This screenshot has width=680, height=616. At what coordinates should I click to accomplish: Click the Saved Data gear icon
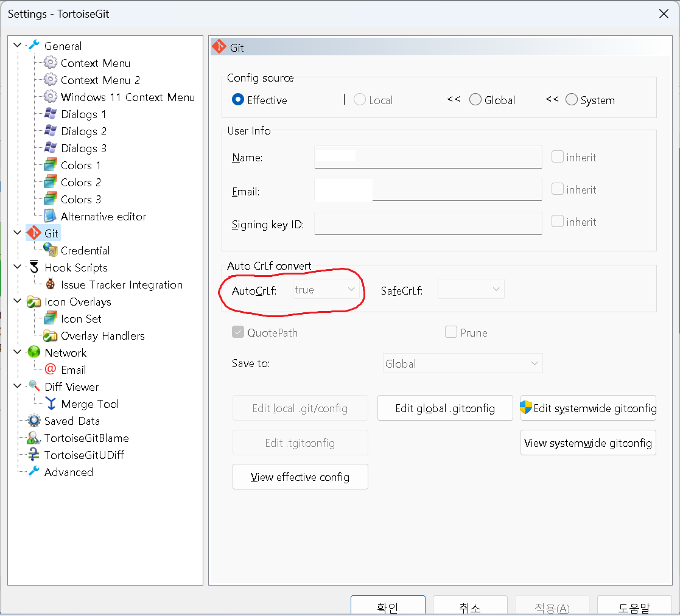click(x=34, y=421)
